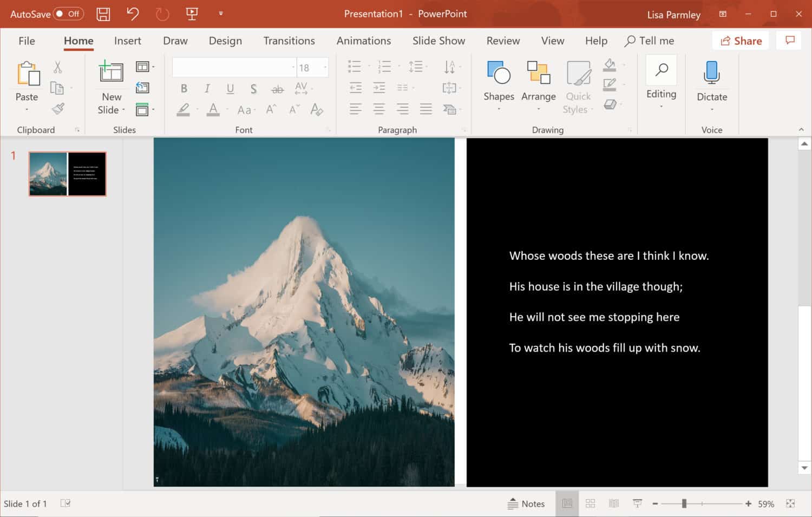Click the Paste button
The image size is (812, 517).
point(27,81)
